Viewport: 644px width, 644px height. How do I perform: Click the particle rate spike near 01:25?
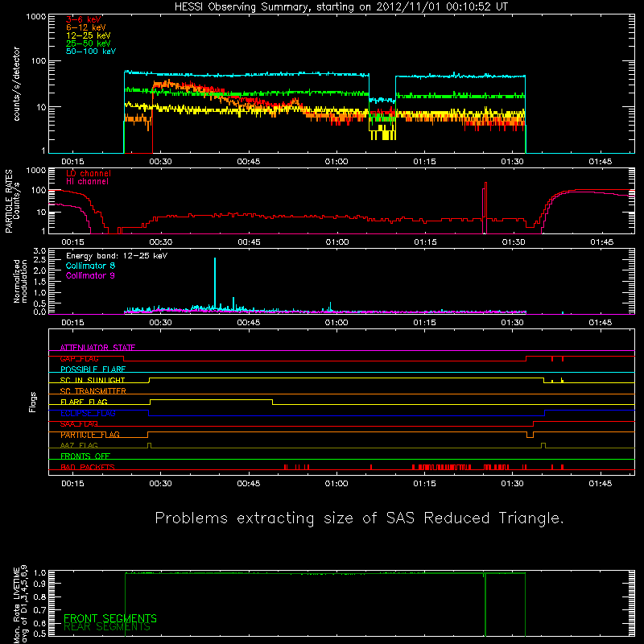[485, 208]
